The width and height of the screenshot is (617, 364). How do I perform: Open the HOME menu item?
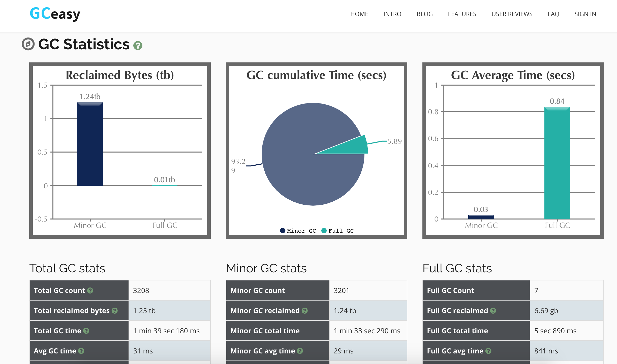pyautogui.click(x=359, y=14)
